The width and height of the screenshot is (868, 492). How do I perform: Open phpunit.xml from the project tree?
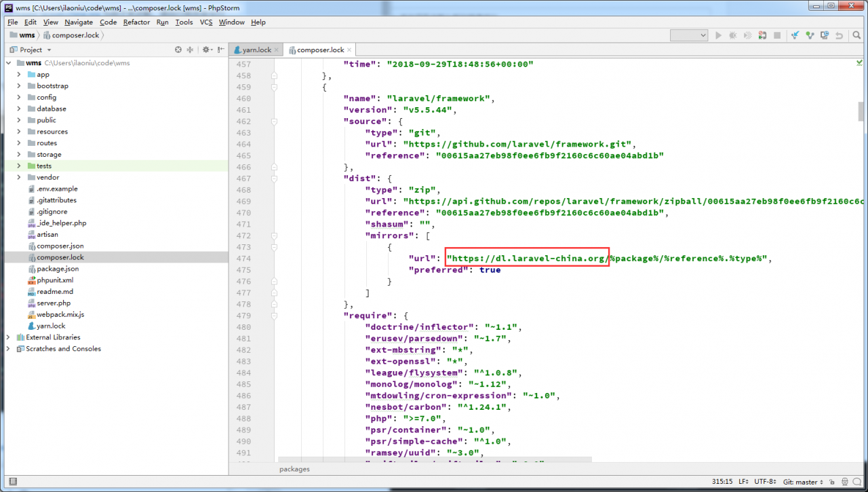tap(55, 280)
